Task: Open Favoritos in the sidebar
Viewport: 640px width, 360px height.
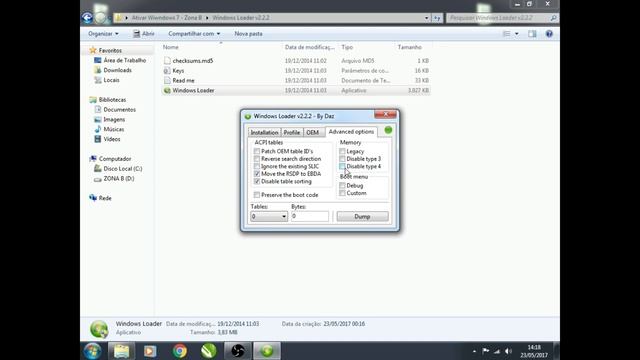Action: [x=110, y=50]
